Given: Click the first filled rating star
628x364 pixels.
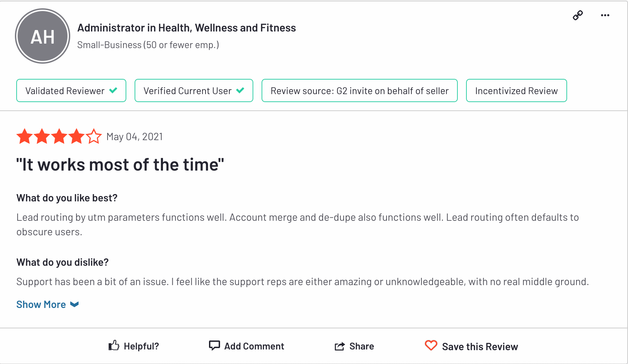Looking at the screenshot, I should point(25,136).
